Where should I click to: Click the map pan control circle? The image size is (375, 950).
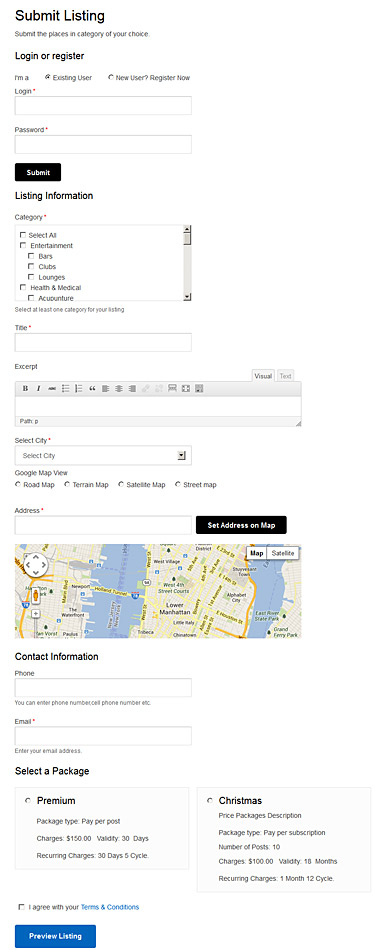[35, 565]
